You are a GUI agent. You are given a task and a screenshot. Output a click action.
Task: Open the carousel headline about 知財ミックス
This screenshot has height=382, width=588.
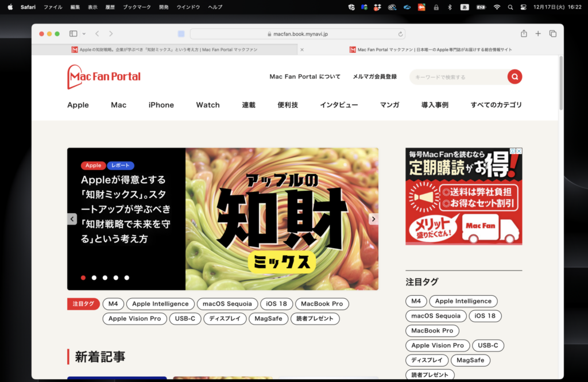pyautogui.click(x=126, y=209)
